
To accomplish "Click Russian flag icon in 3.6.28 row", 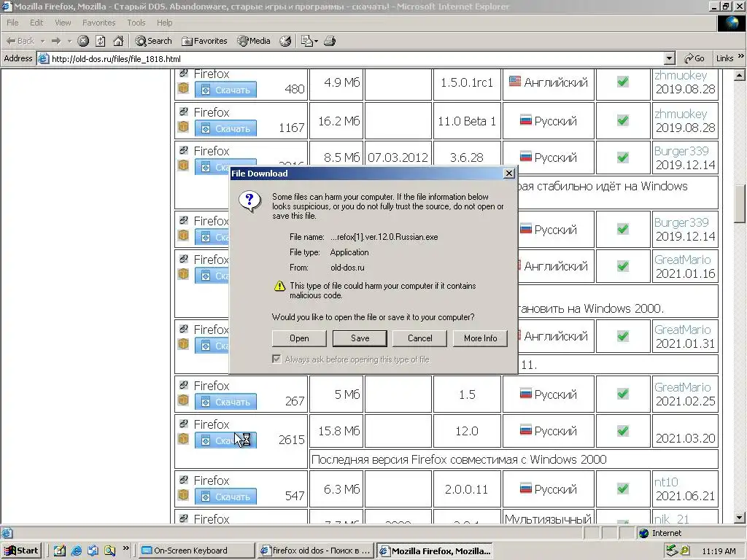I will [525, 157].
